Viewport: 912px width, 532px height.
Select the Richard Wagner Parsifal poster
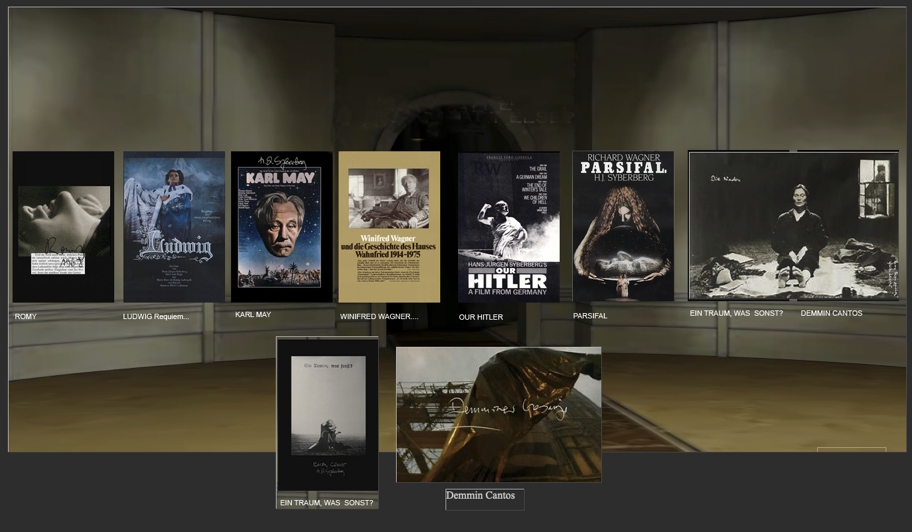tap(622, 227)
